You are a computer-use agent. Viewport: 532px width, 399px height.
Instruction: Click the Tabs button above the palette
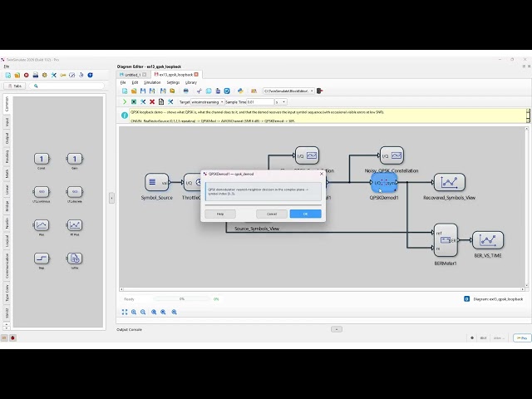pyautogui.click(x=14, y=86)
